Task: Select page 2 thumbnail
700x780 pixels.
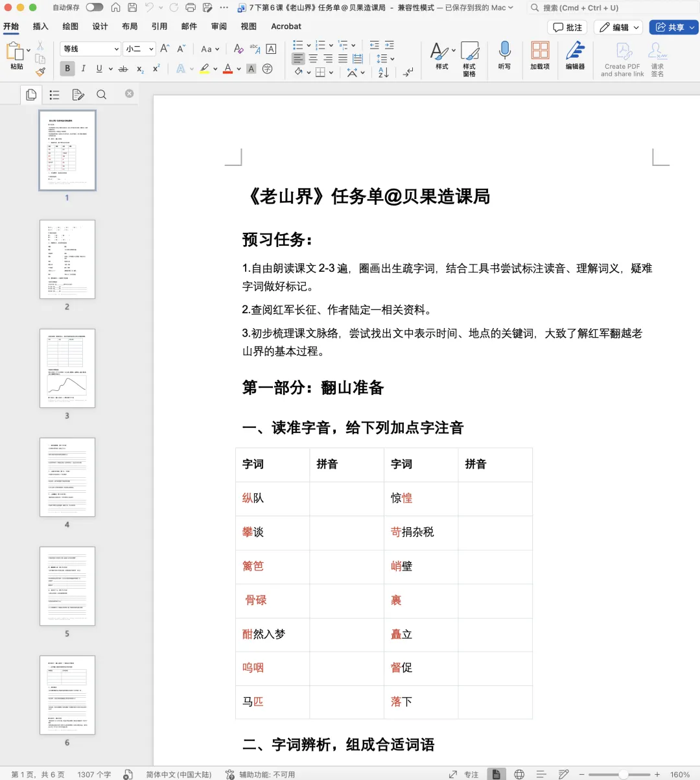Action: pyautogui.click(x=67, y=259)
